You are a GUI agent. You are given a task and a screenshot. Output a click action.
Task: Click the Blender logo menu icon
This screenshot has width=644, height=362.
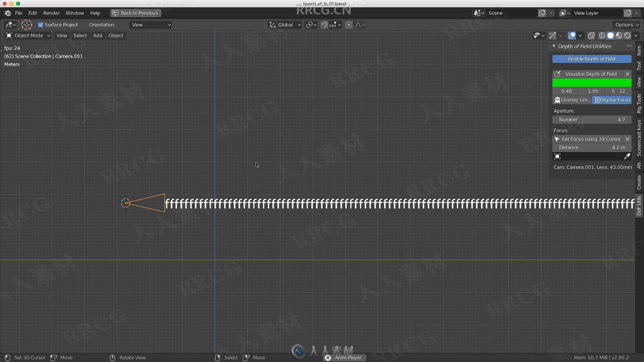(7, 13)
